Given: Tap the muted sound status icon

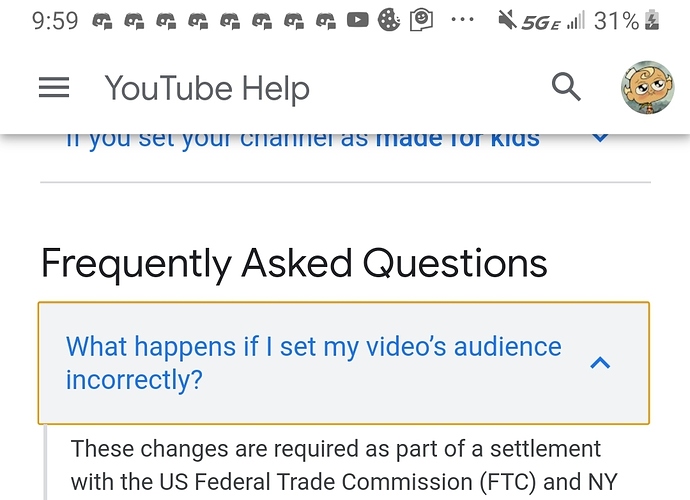Looking at the screenshot, I should [507, 21].
